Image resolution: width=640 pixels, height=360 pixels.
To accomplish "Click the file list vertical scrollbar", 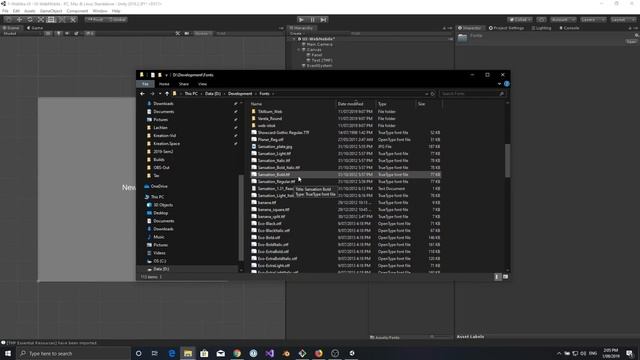I will (507, 161).
